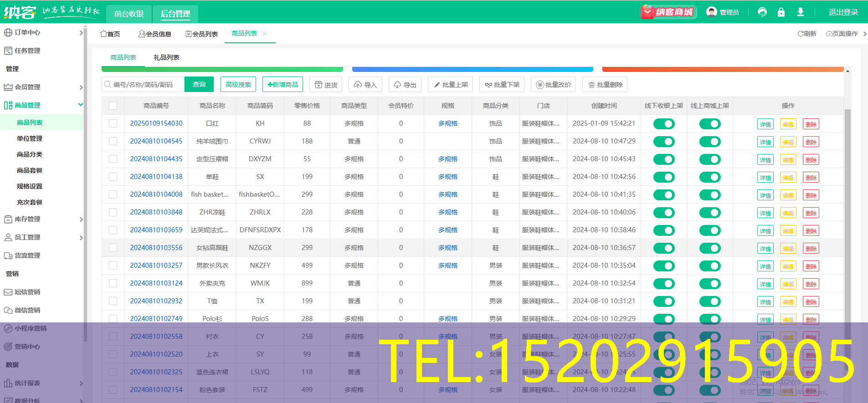Expand the 员工管理 menu arrow

coord(81,238)
